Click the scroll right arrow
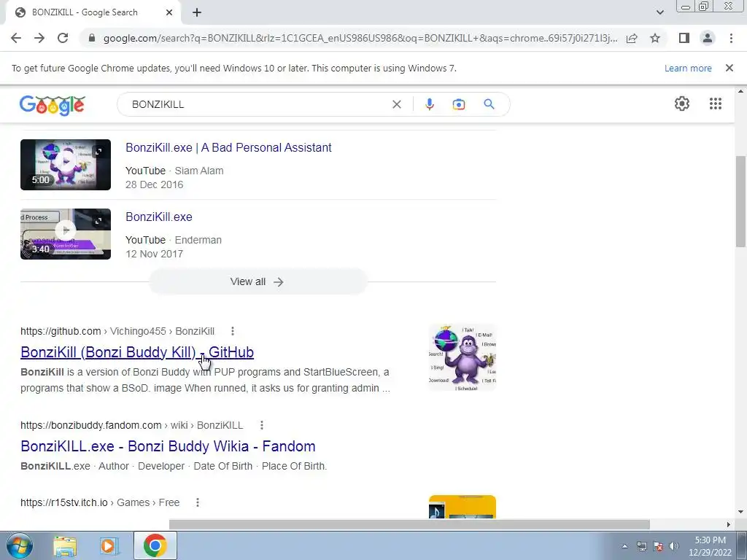Screen dimensions: 747x560 729,524
